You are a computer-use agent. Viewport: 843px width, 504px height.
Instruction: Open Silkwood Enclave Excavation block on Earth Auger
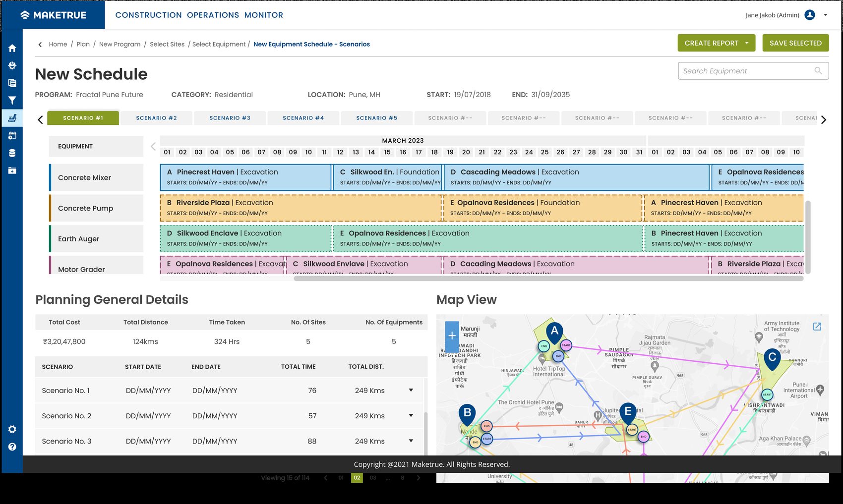245,239
